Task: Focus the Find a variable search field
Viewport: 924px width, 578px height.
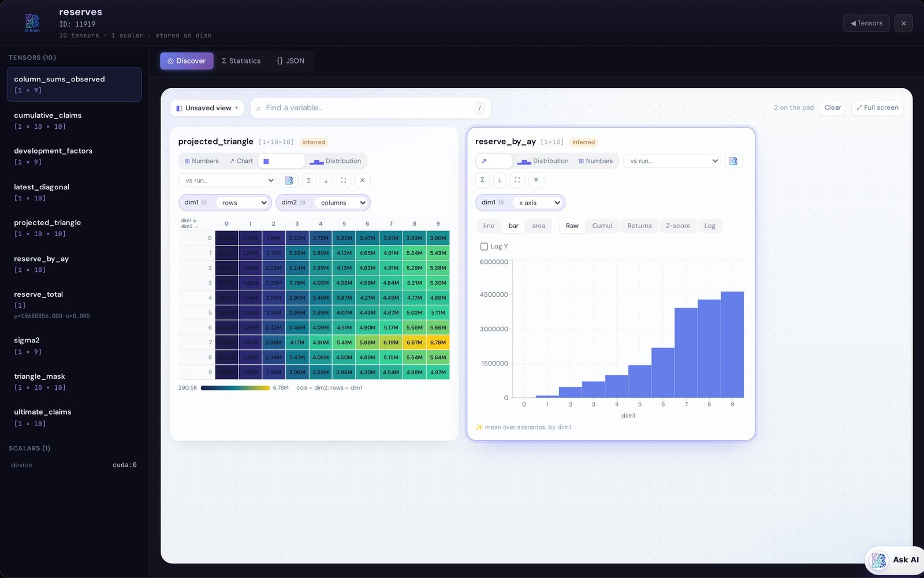Action: [x=370, y=108]
